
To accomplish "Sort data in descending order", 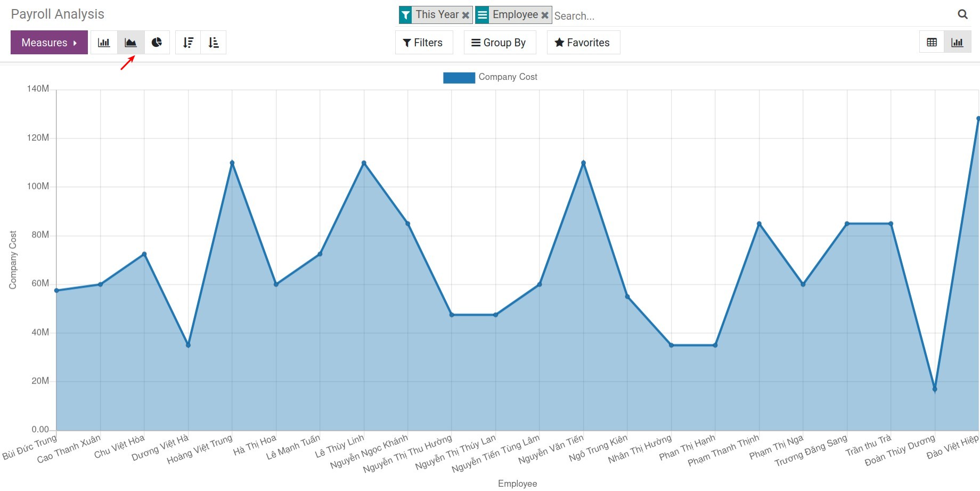I will tap(187, 42).
